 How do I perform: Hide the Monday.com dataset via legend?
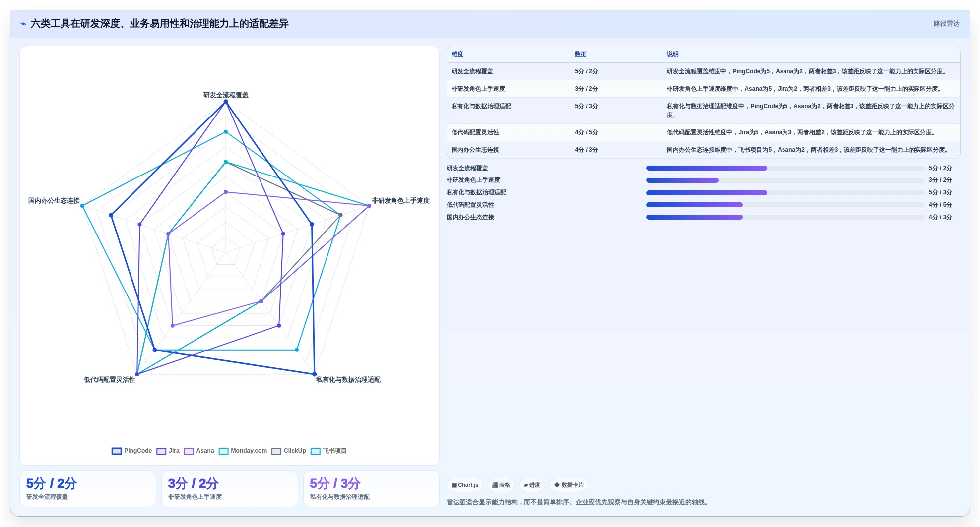223,451
